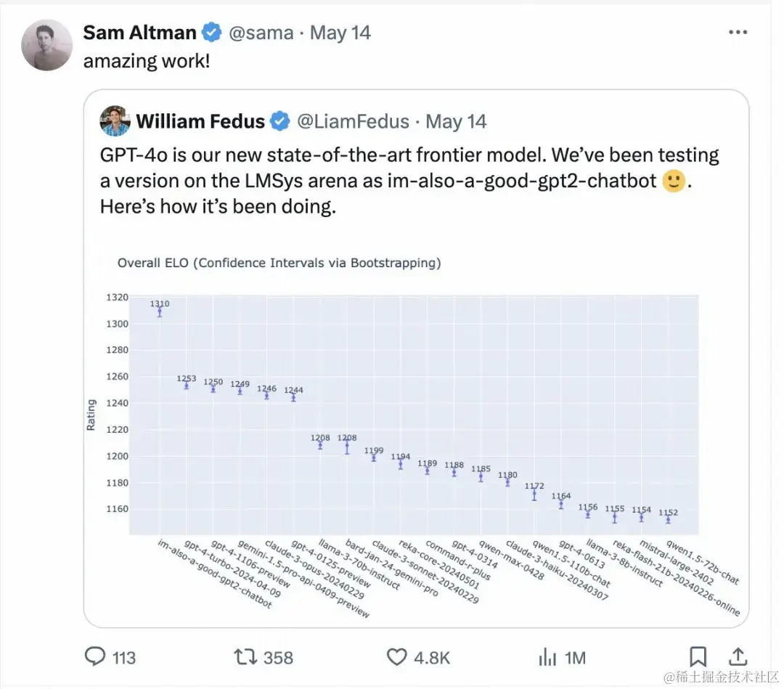The width and height of the screenshot is (784, 689).
Task: Click the William Fedus display name
Action: coord(200,121)
